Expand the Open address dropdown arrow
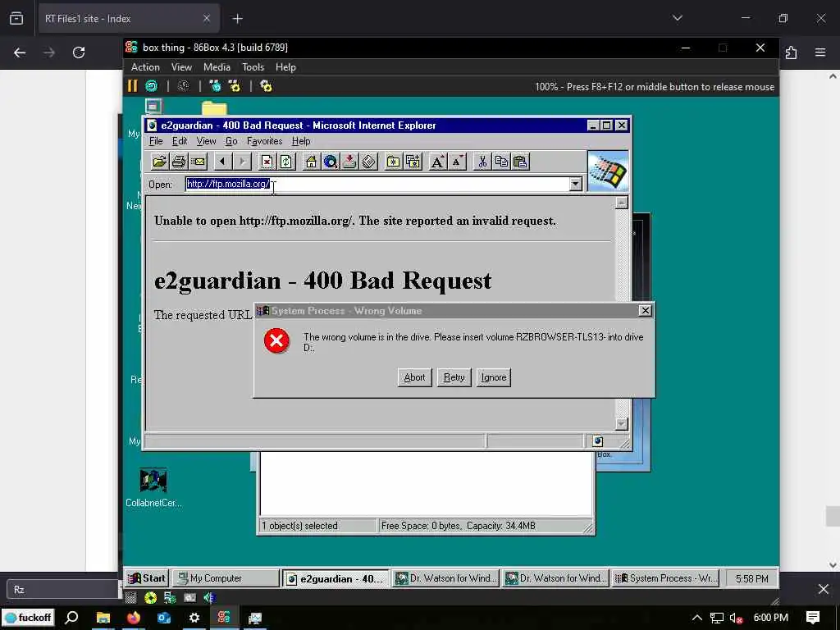Screen dimensions: 840x630 tap(575, 184)
